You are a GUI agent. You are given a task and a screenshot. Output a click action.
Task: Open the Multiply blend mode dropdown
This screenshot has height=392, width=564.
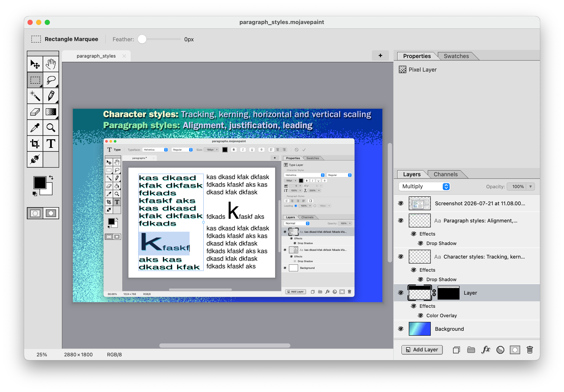click(425, 187)
